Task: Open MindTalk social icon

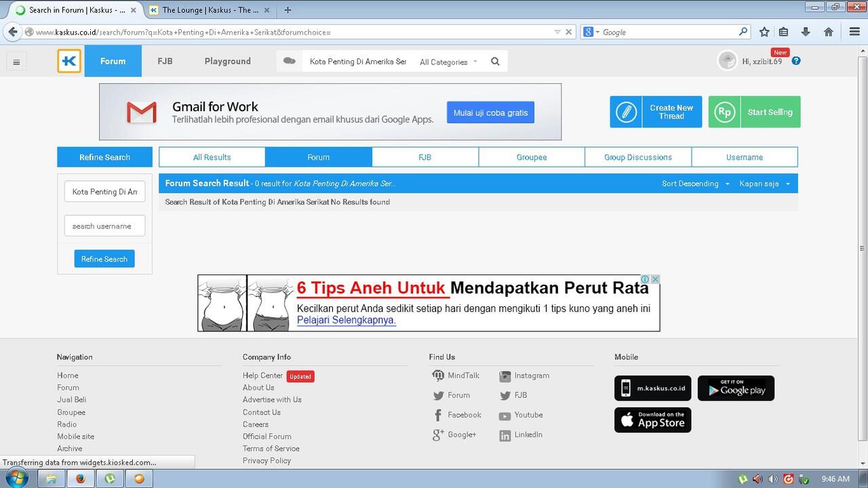Action: pos(438,375)
